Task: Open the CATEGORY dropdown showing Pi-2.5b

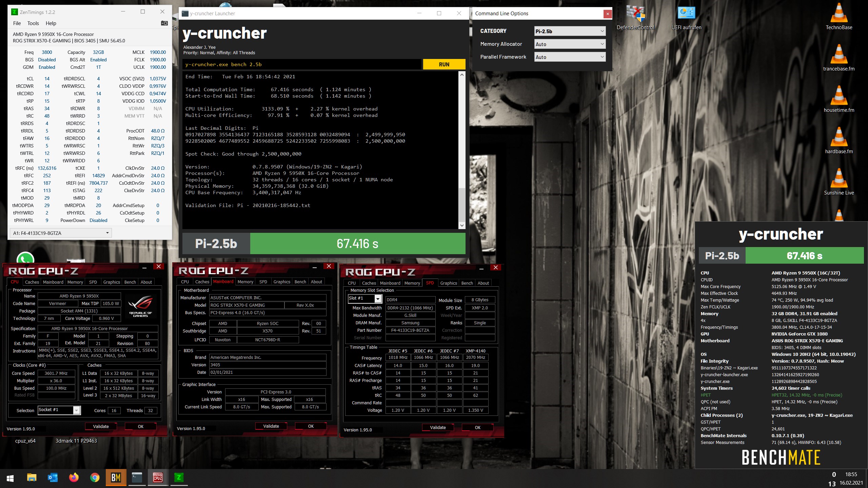Action: point(570,31)
